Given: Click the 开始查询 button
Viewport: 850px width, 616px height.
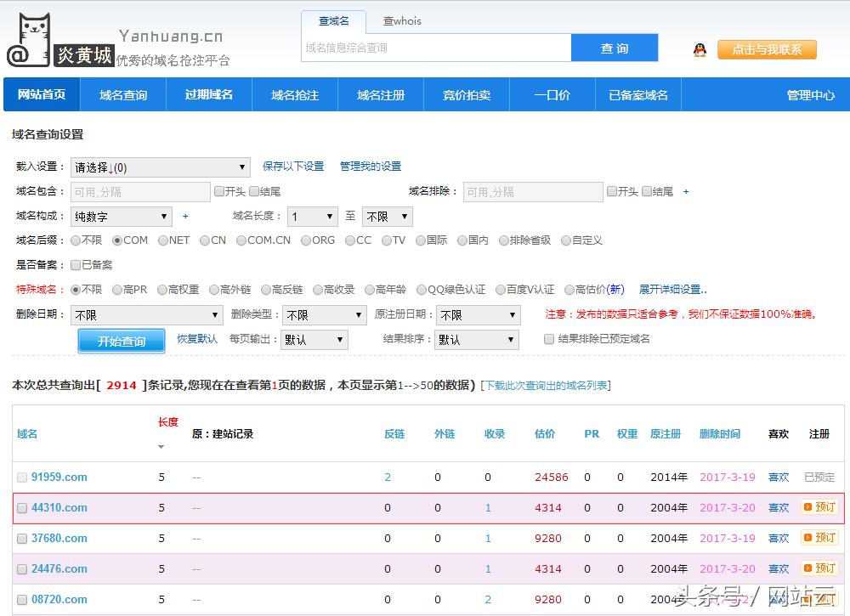Looking at the screenshot, I should (x=122, y=340).
